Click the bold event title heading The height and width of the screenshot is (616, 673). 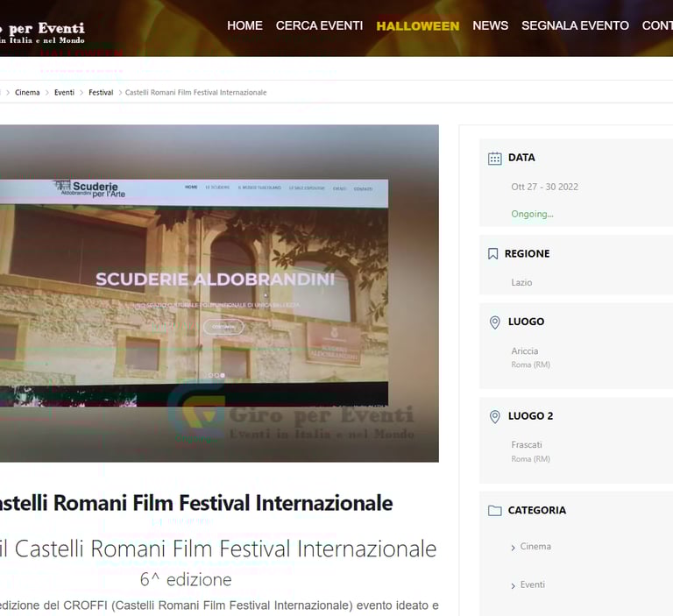pyautogui.click(x=196, y=503)
